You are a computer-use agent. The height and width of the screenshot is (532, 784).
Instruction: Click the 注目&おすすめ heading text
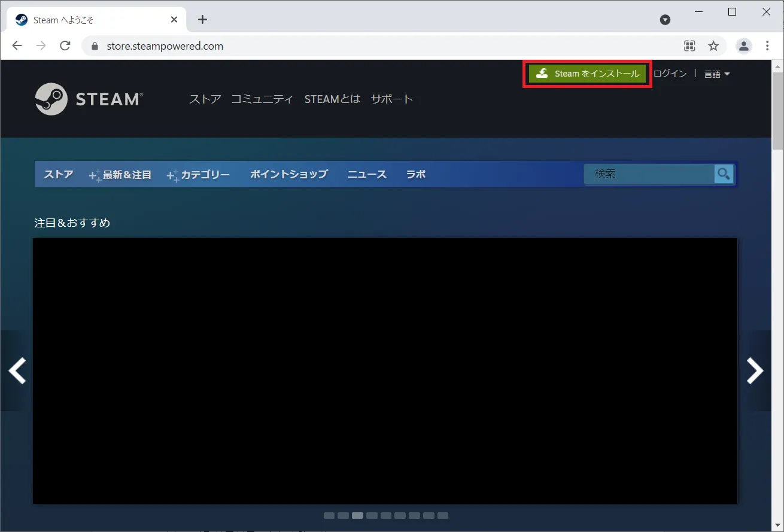coord(72,223)
